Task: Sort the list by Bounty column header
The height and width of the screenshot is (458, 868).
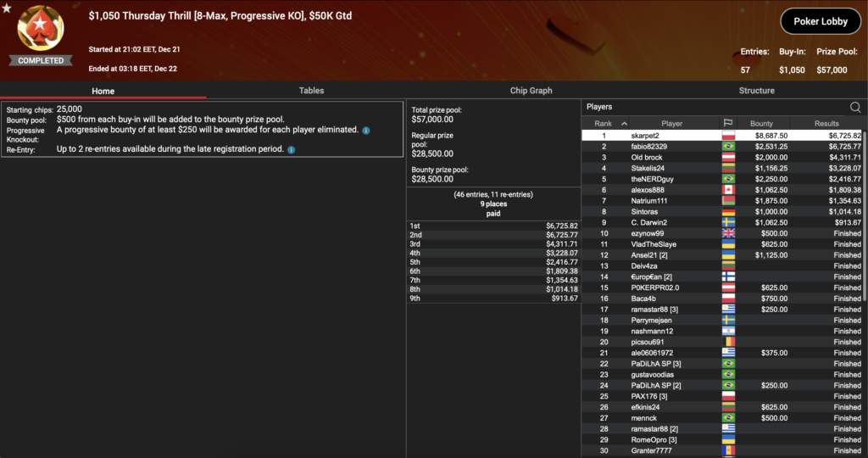Action: tap(761, 124)
